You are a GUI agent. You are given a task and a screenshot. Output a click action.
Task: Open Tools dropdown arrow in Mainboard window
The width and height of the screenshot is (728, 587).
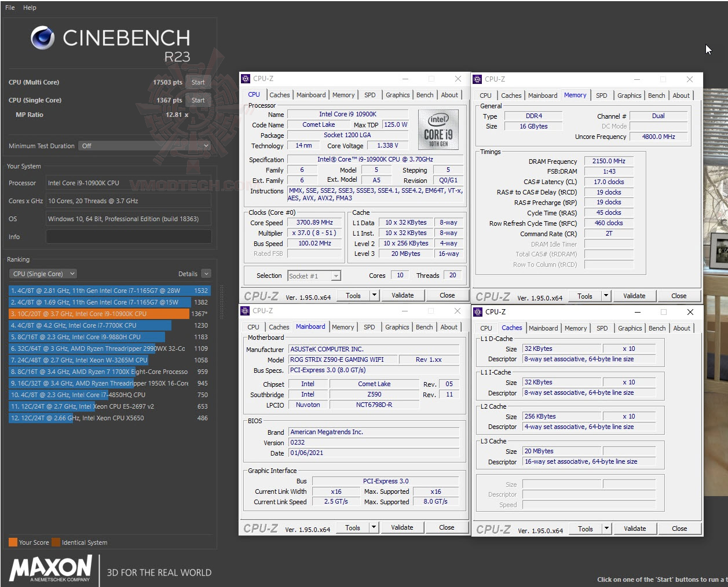pyautogui.click(x=374, y=527)
